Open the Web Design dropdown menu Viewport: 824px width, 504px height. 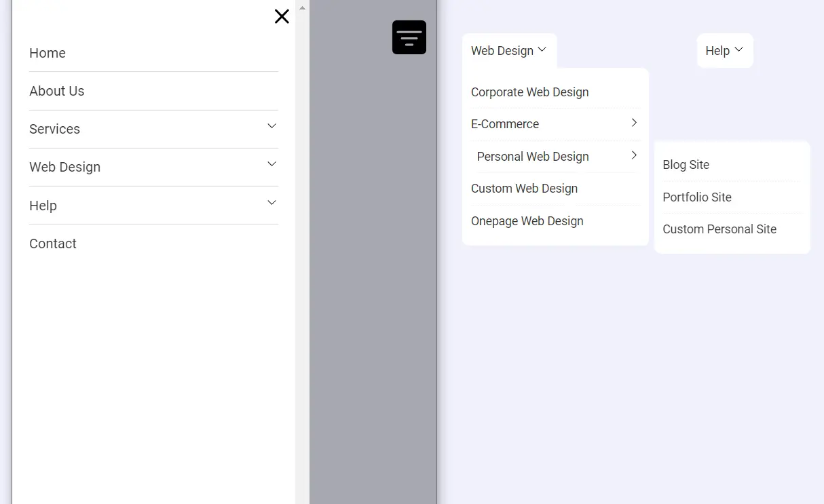(x=508, y=50)
